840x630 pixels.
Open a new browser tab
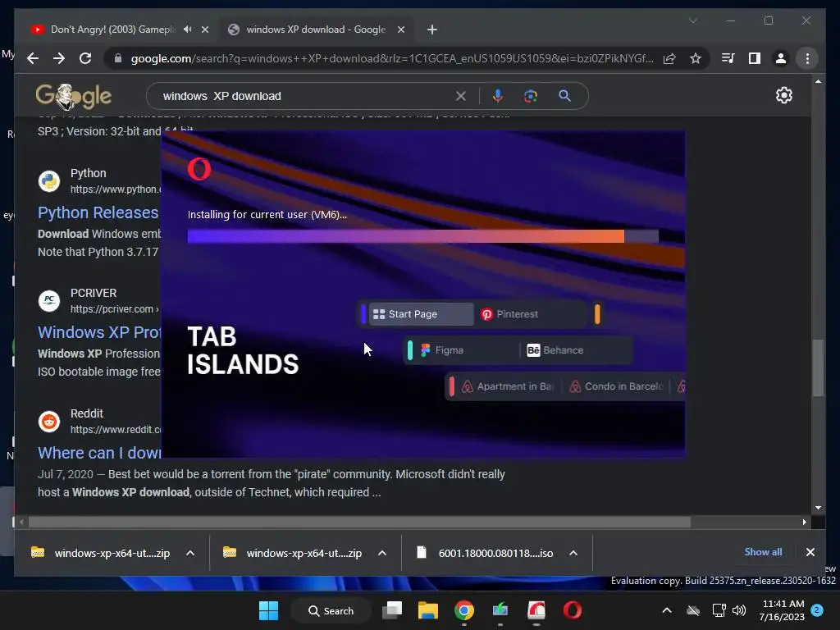click(431, 30)
